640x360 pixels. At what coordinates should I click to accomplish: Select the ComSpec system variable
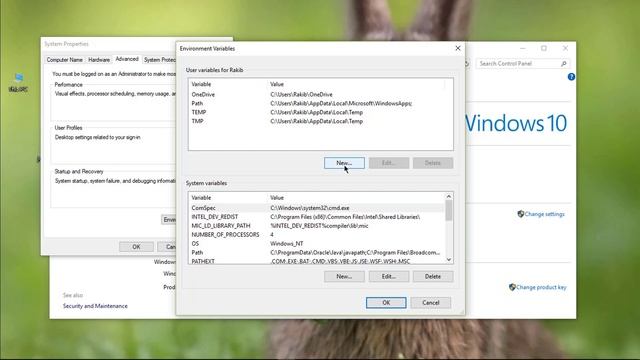point(317,208)
